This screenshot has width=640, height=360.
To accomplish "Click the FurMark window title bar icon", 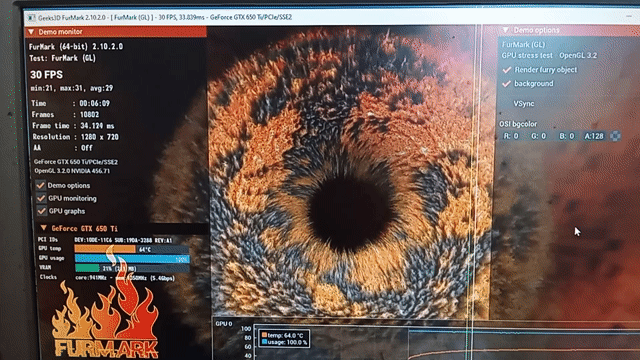I will click(31, 18).
